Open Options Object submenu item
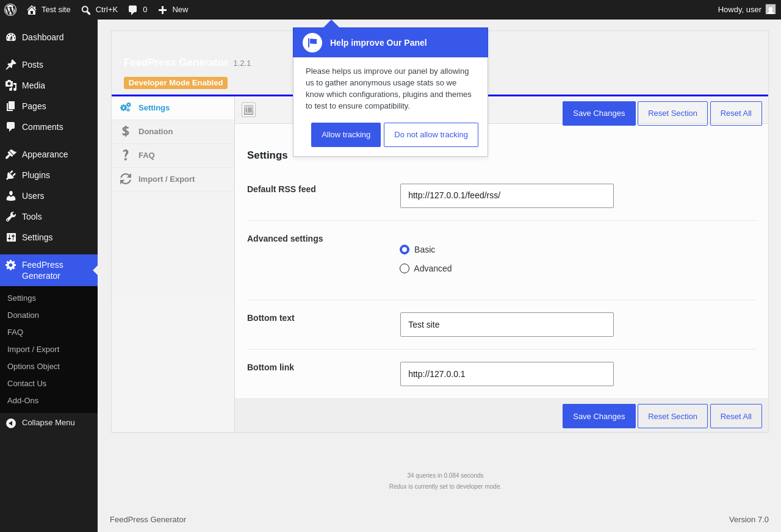The image size is (781, 532). pos(34,367)
